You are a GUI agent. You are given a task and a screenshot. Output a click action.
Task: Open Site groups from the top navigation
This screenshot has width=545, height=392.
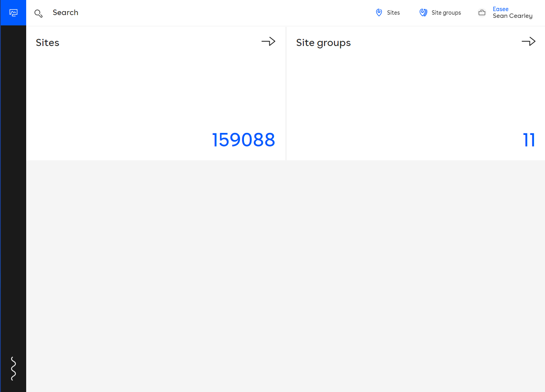coord(446,13)
